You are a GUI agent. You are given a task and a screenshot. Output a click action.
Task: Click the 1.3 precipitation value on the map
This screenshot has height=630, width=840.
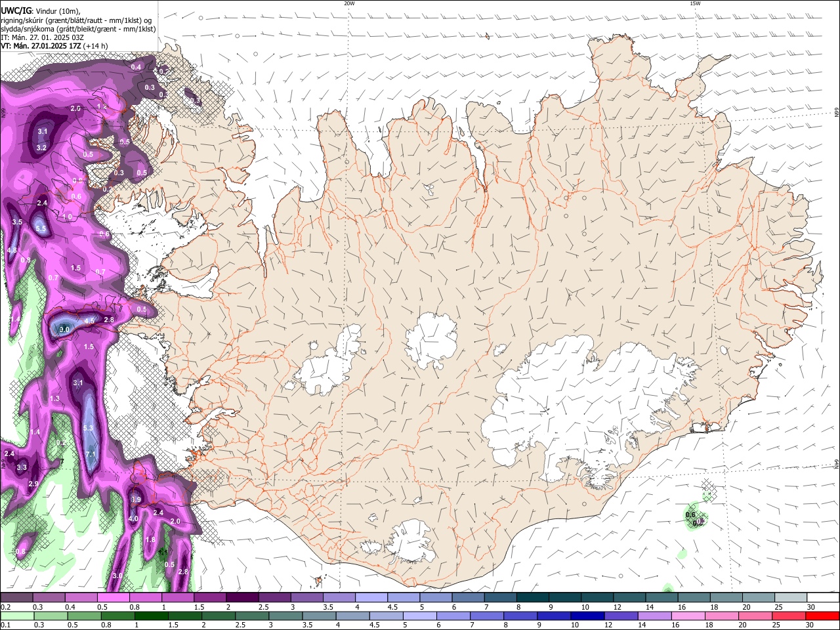tap(54, 398)
